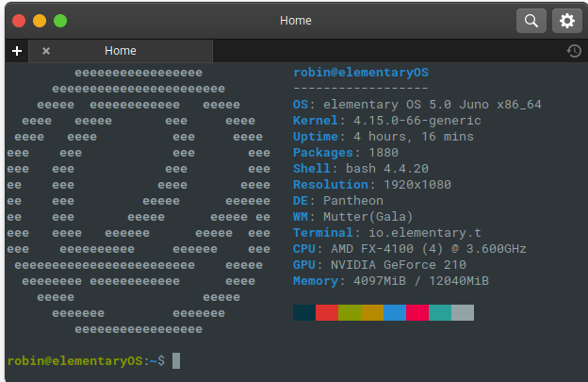This screenshot has height=382, width=588.
Task: Click the CPU text 'AMD FX-4100'
Action: [x=372, y=249]
